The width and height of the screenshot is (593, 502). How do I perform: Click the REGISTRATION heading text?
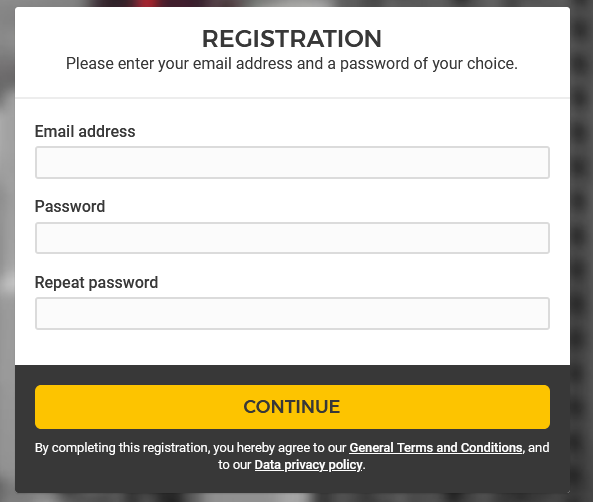[x=292, y=39]
